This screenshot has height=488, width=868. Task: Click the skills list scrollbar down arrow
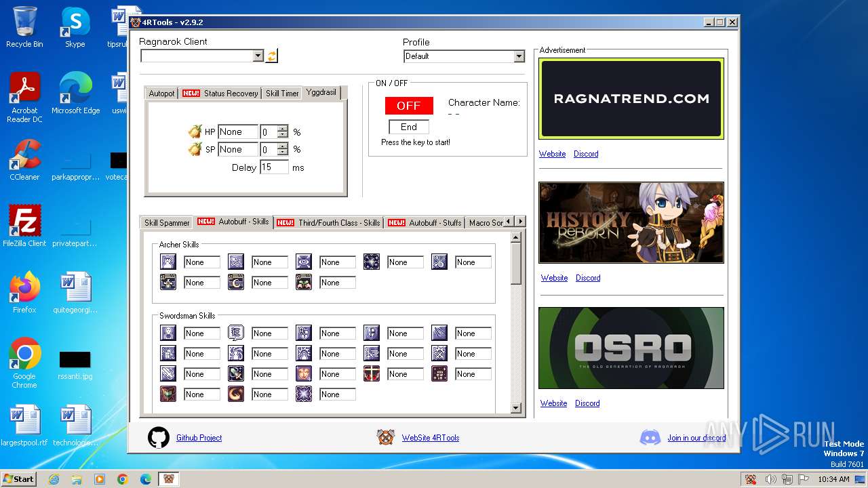pos(516,408)
